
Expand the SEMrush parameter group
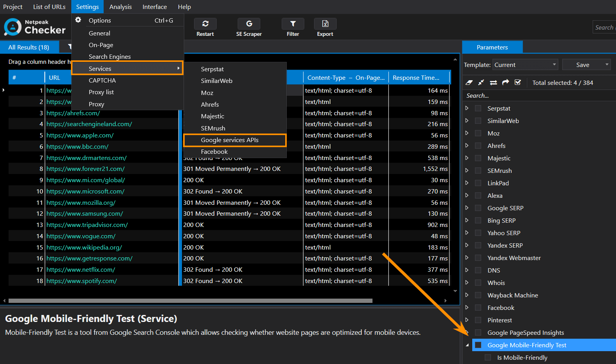[467, 171]
